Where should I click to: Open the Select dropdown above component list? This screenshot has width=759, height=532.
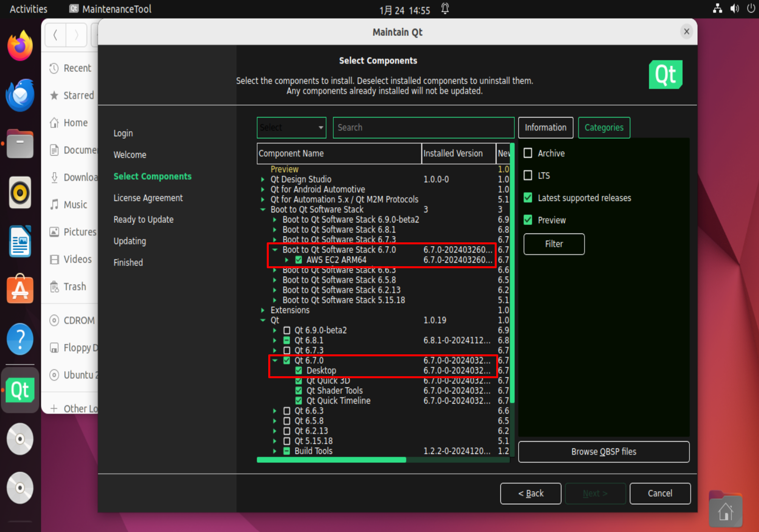291,127
